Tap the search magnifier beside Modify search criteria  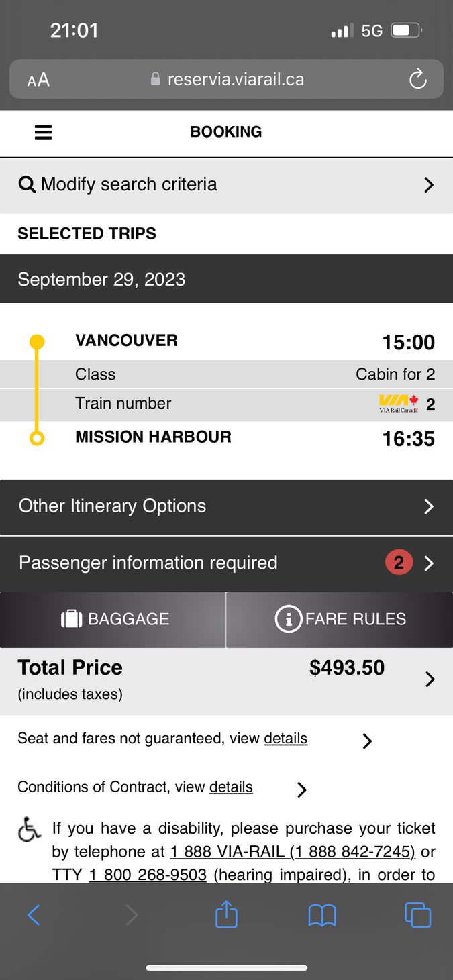[27, 184]
